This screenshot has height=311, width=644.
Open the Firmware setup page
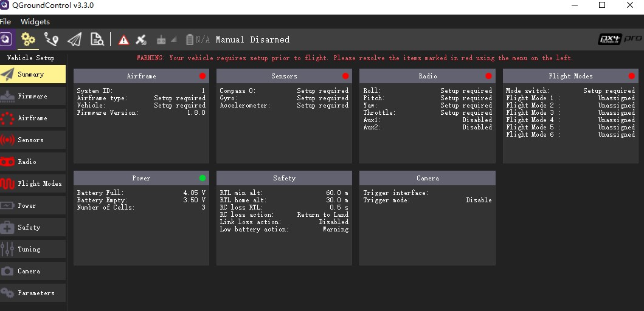coord(33,96)
